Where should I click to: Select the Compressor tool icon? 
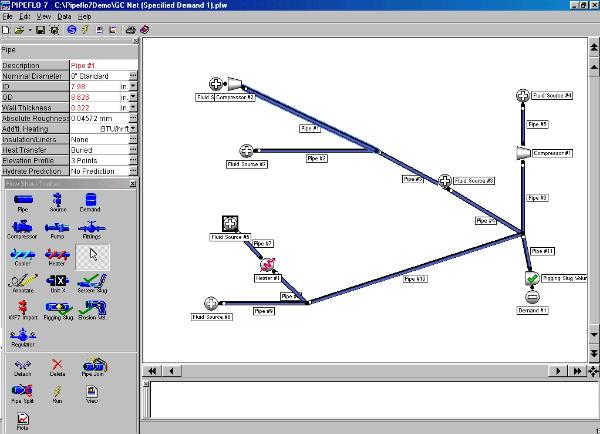[x=22, y=229]
